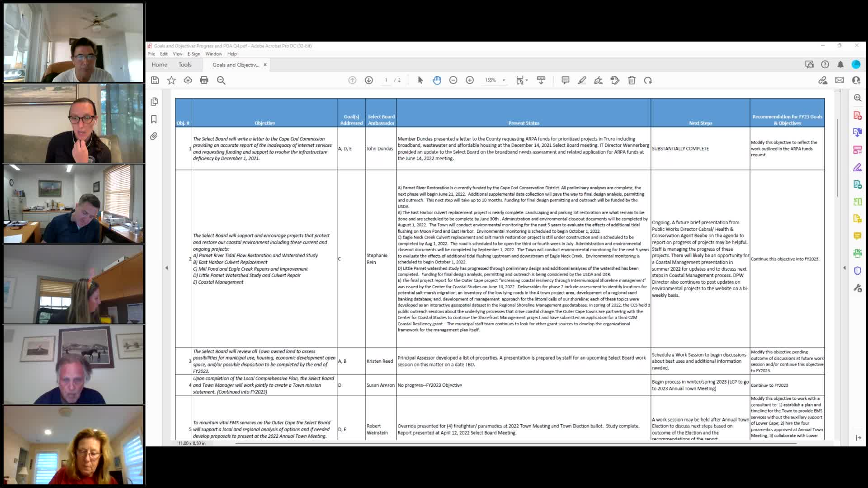868x488 pixels.
Task: Collapse the right tools pane with the chevron
Action: point(844,267)
